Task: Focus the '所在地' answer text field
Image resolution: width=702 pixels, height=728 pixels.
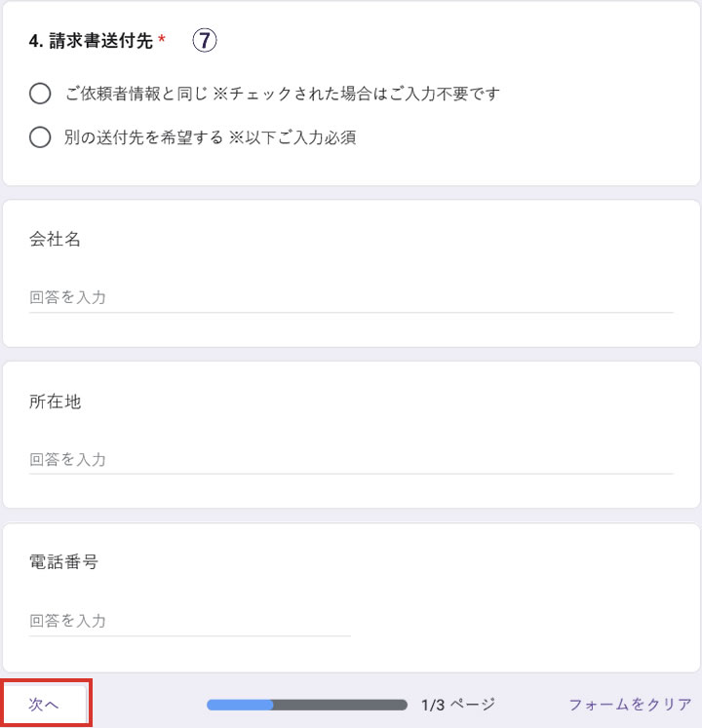Action: click(x=351, y=459)
